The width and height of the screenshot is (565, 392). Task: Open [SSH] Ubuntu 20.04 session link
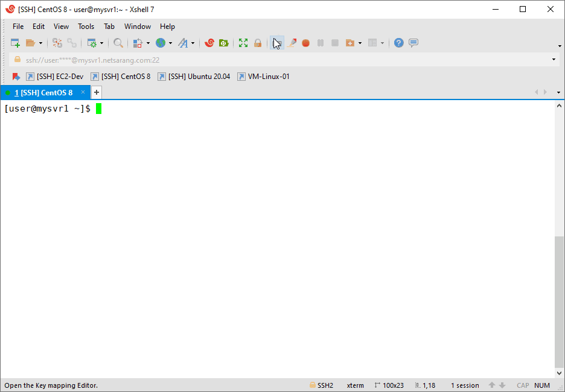pyautogui.click(x=194, y=77)
